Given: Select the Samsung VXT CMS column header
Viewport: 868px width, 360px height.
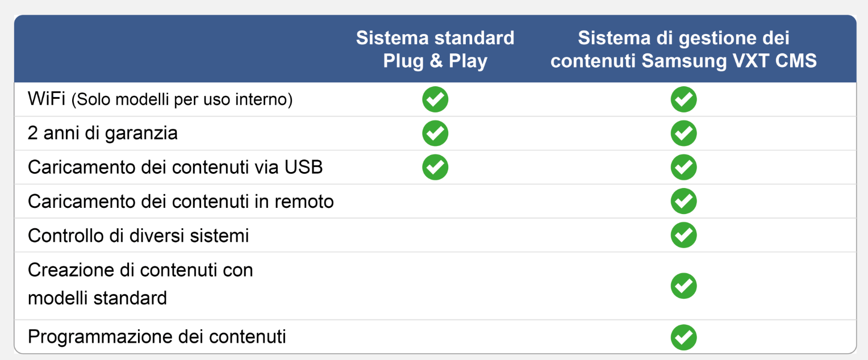Looking at the screenshot, I should pyautogui.click(x=683, y=49).
